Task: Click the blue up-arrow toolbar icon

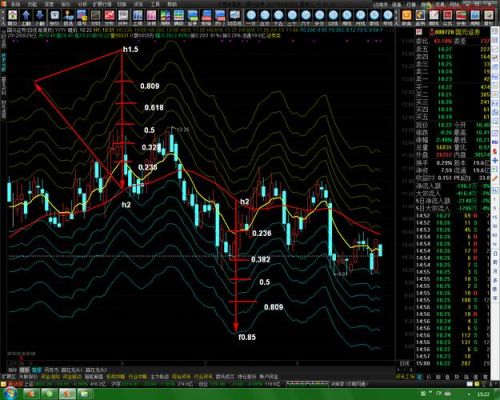Action: click(26, 16)
